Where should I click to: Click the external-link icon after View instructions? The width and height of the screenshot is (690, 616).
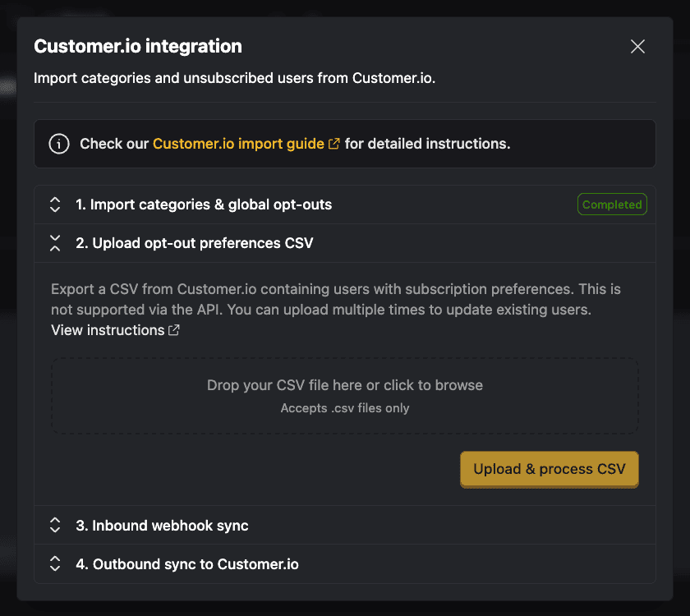pyautogui.click(x=174, y=330)
